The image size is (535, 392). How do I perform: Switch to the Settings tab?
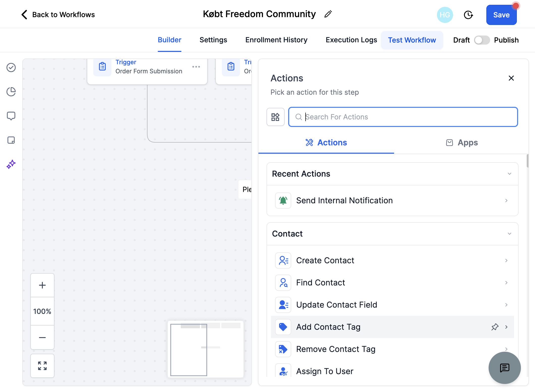coord(213,40)
